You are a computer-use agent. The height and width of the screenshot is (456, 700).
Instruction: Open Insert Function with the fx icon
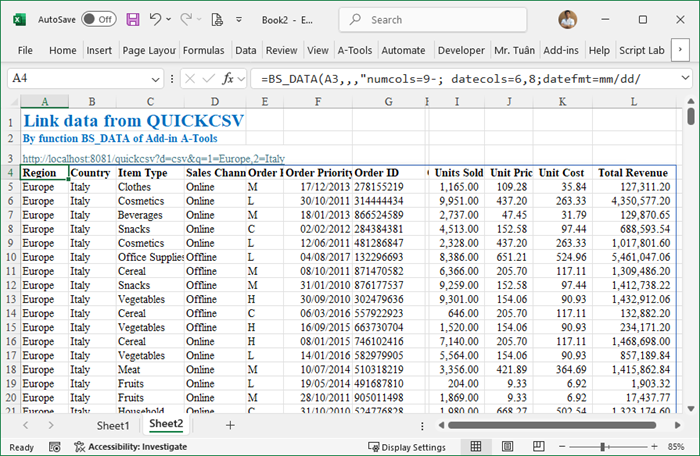click(x=228, y=79)
